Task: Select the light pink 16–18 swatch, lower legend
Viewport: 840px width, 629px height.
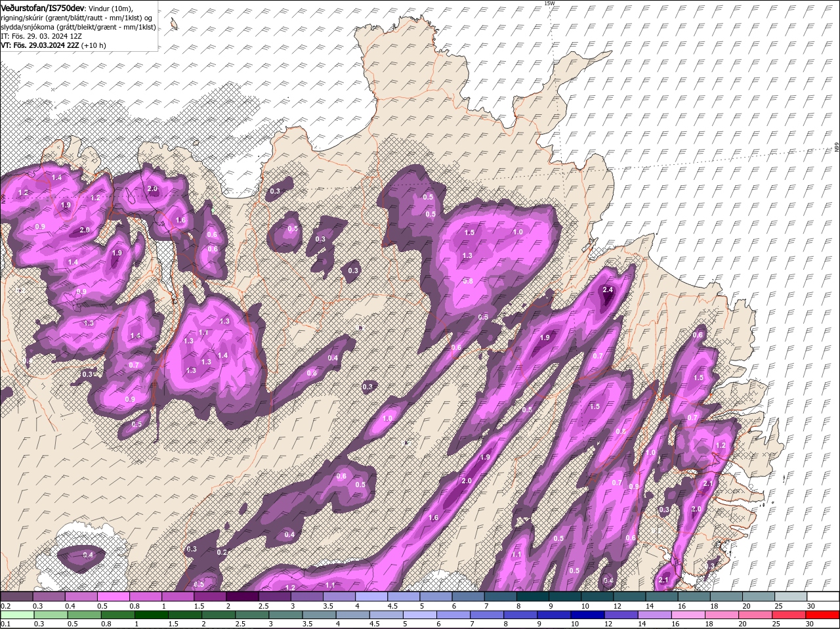Action: (687, 615)
